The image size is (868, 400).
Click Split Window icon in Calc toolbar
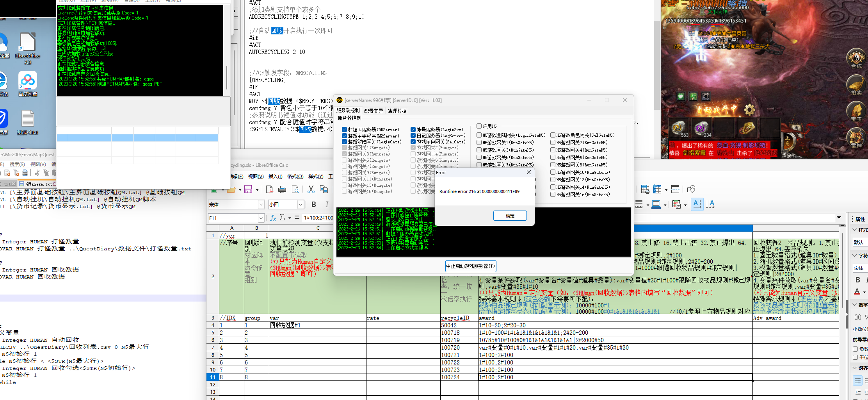pos(675,189)
